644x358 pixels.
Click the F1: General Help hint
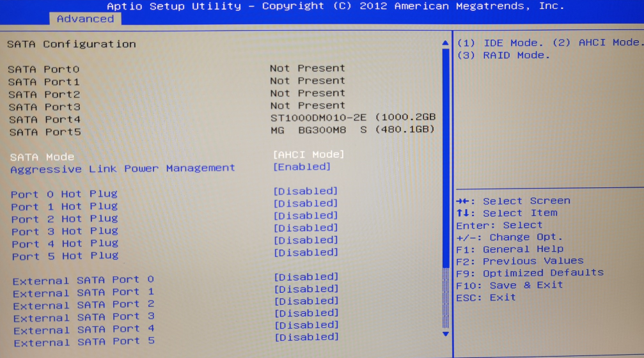pyautogui.click(x=510, y=249)
